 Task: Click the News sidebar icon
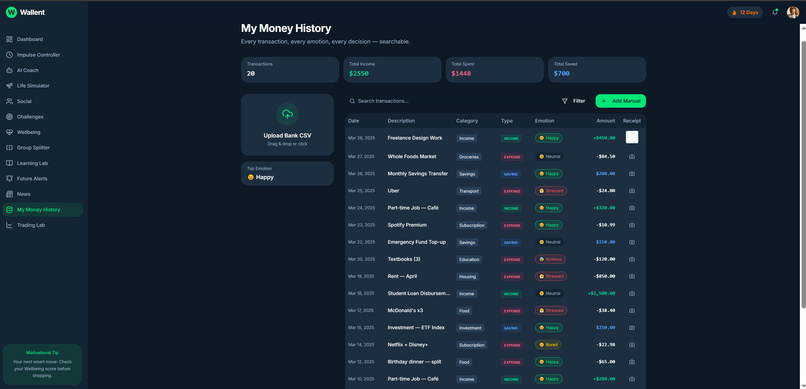click(9, 194)
